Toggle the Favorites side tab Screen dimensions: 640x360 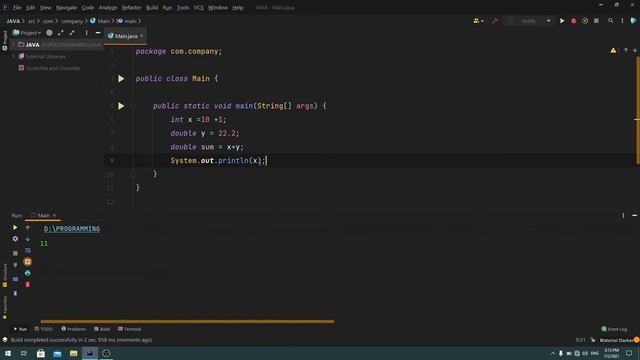pos(5,307)
